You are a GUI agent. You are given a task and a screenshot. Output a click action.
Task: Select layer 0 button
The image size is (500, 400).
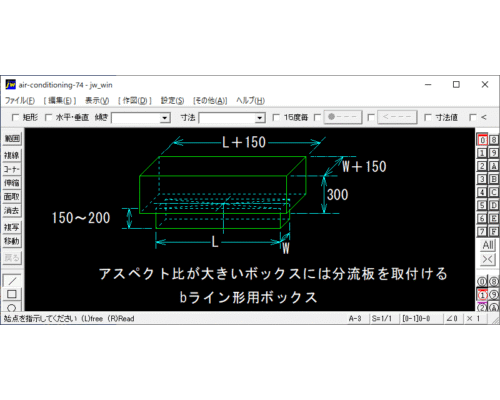[482, 140]
